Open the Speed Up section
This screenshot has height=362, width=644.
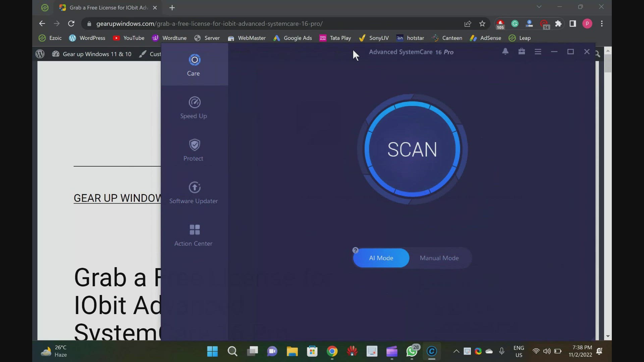(x=194, y=108)
